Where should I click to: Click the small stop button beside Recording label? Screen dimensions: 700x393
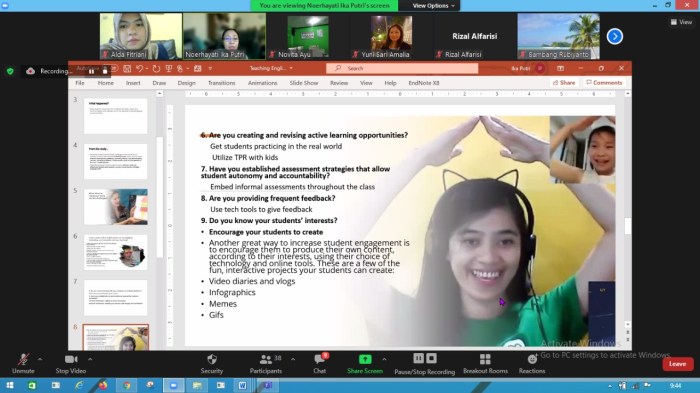[x=105, y=71]
